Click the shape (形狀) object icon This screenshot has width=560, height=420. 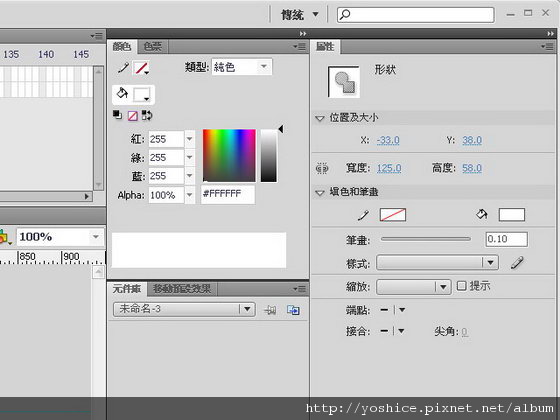click(344, 82)
